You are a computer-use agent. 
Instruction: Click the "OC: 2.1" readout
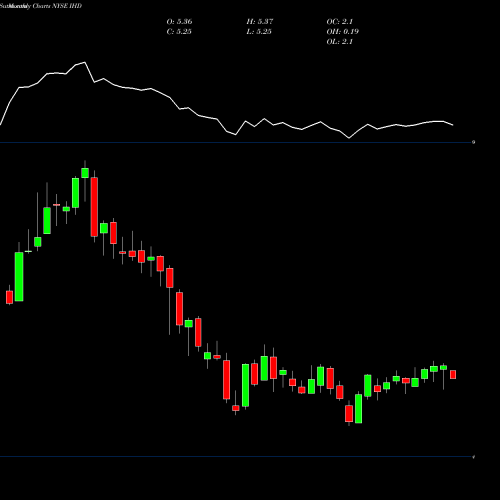click(x=340, y=22)
